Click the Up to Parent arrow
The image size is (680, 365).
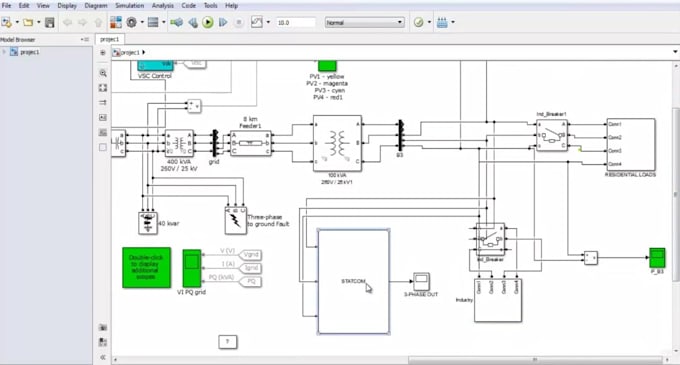coord(98,23)
